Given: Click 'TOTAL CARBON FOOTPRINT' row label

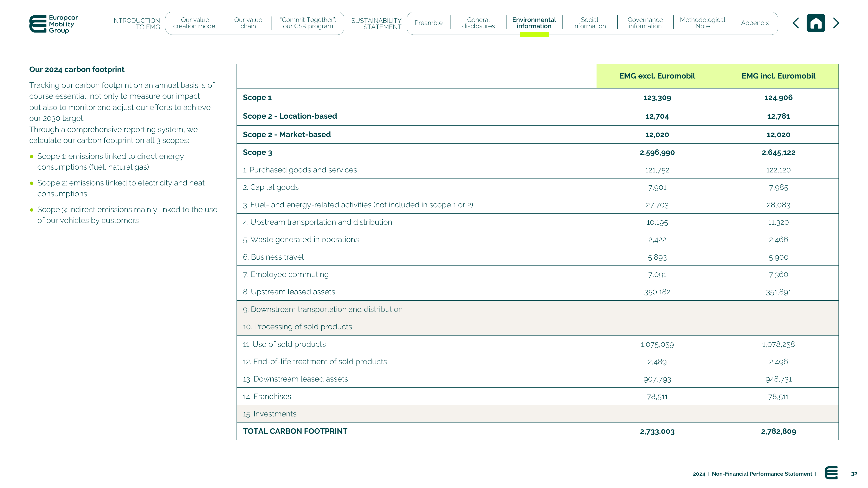Looking at the screenshot, I should 295,431.
